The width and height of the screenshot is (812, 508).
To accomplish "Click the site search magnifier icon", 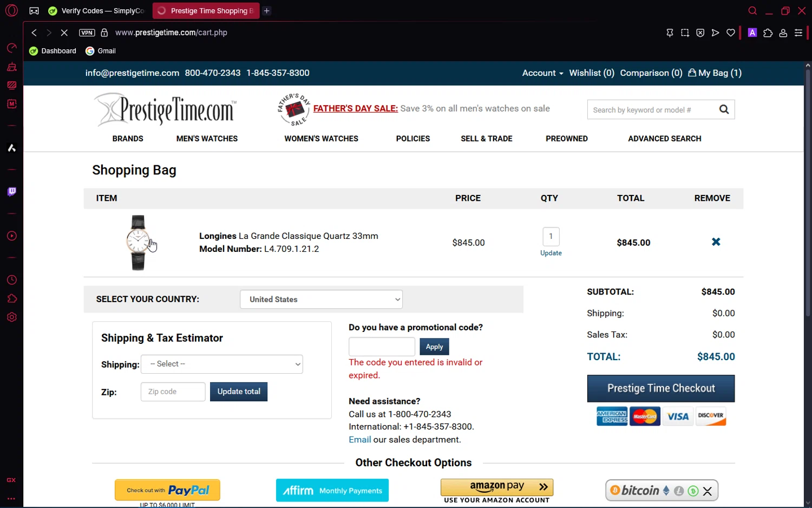I will click(724, 109).
